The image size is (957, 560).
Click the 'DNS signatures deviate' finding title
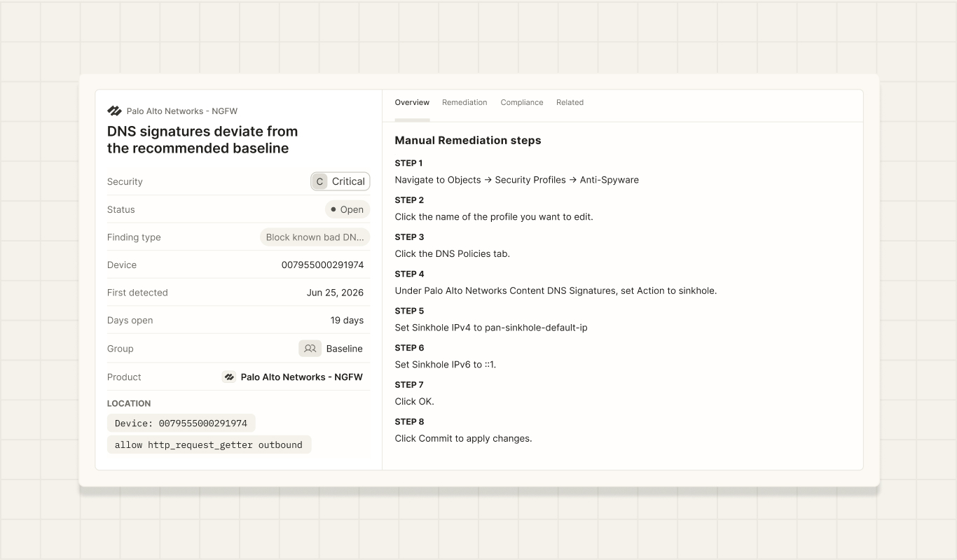pyautogui.click(x=202, y=140)
